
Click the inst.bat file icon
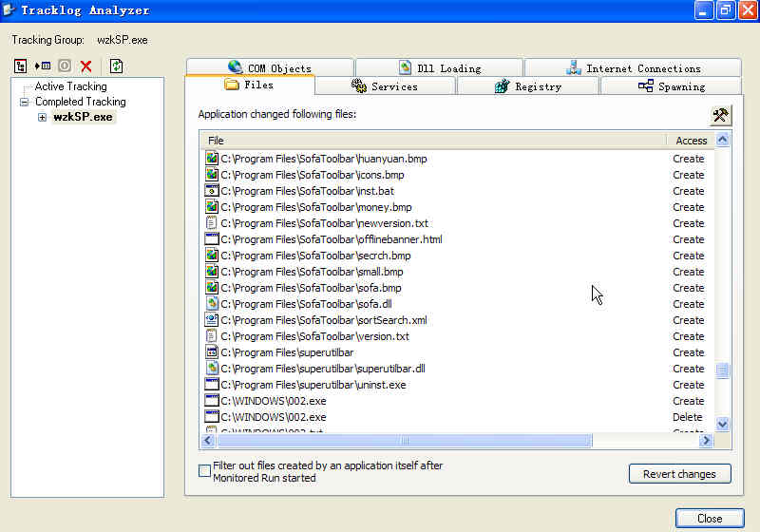(212, 191)
